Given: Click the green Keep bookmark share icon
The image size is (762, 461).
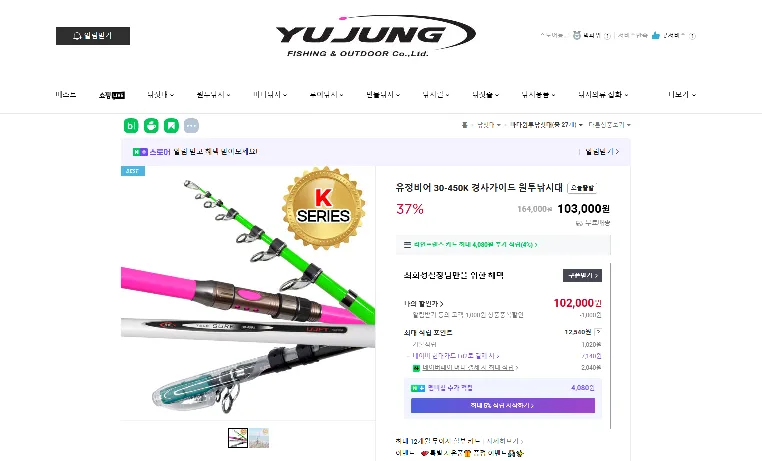Looking at the screenshot, I should pos(171,126).
